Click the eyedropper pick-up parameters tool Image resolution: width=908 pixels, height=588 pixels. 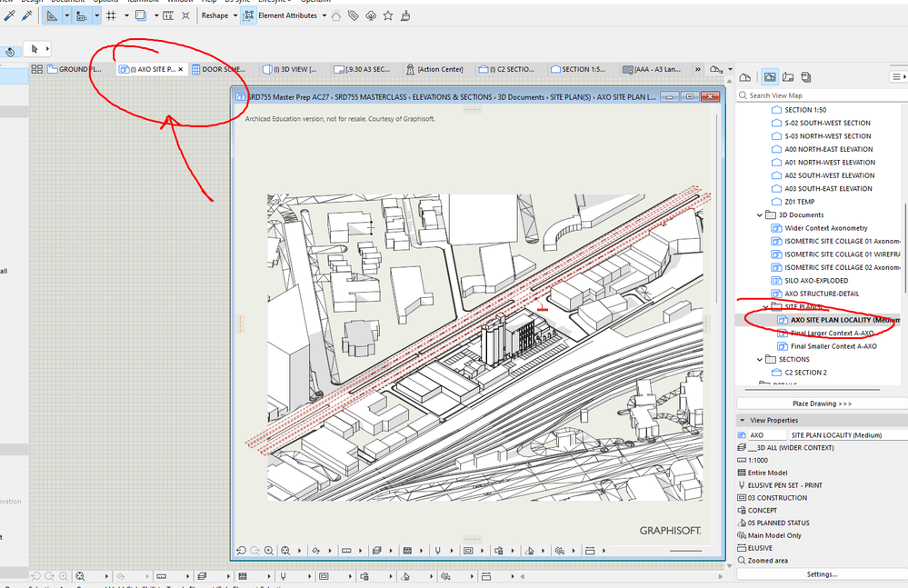coord(10,15)
